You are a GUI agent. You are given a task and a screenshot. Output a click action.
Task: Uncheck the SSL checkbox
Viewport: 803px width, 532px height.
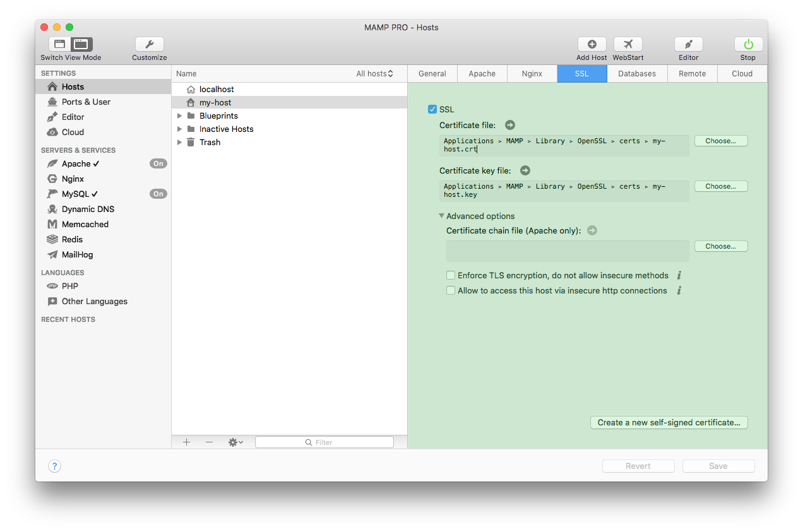(432, 109)
